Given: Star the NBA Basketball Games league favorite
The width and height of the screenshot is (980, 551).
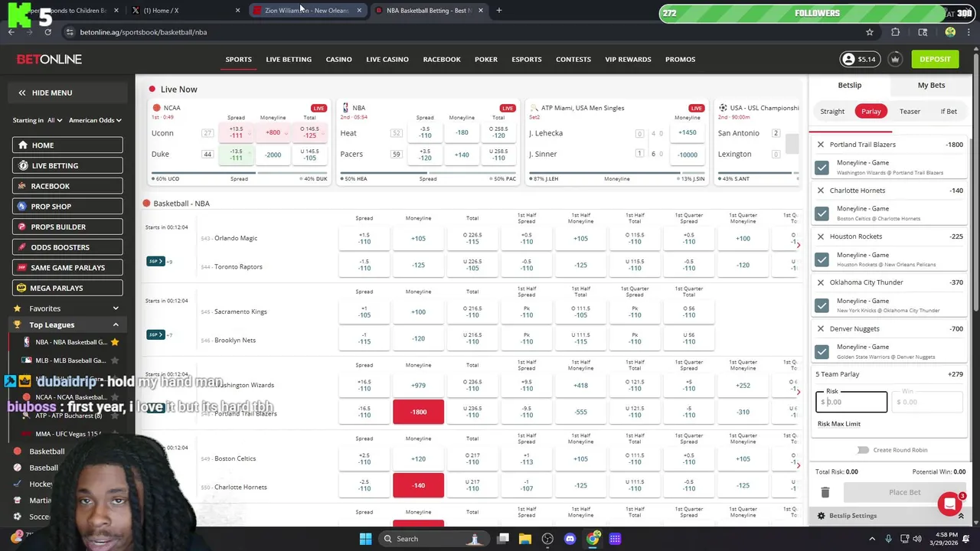Looking at the screenshot, I should point(115,342).
